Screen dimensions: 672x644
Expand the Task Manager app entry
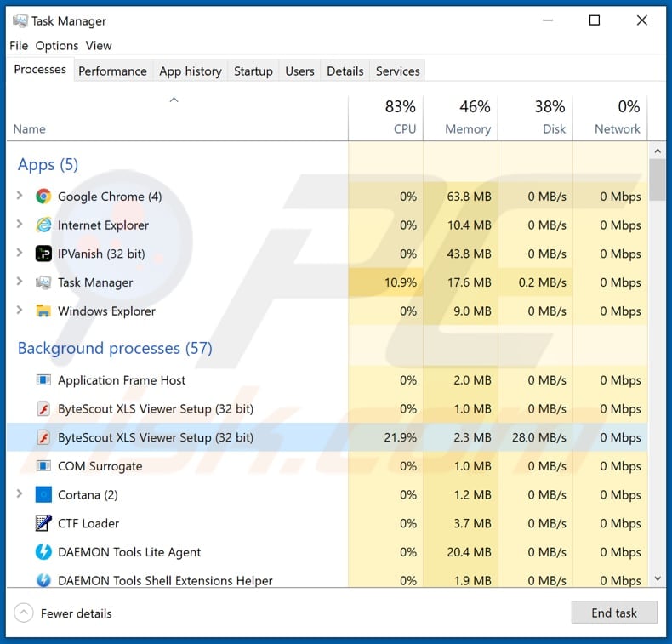[x=20, y=282]
